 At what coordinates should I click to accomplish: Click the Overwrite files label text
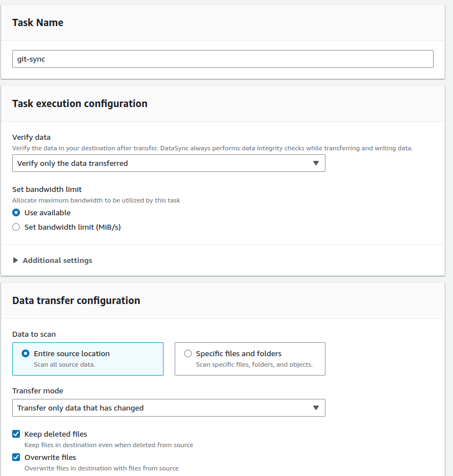point(50,457)
